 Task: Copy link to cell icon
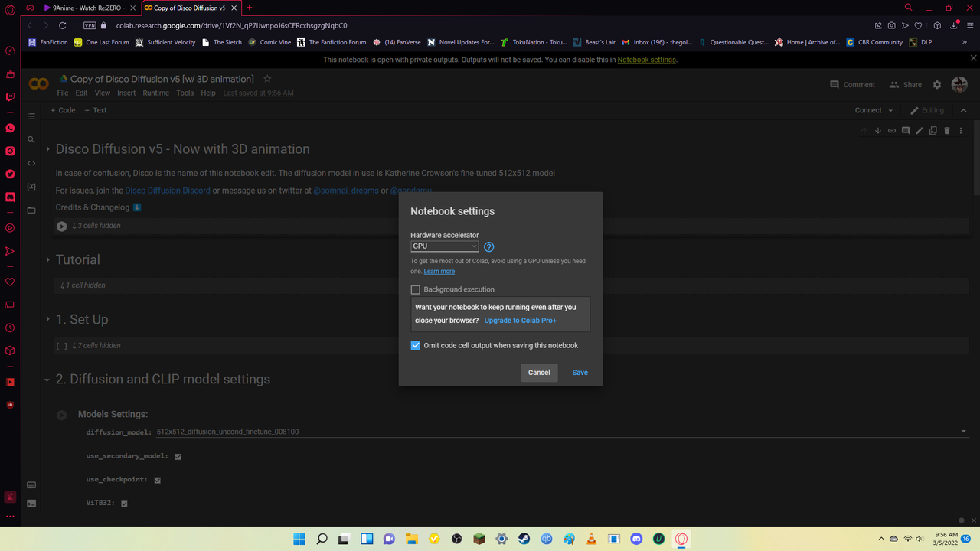point(892,131)
